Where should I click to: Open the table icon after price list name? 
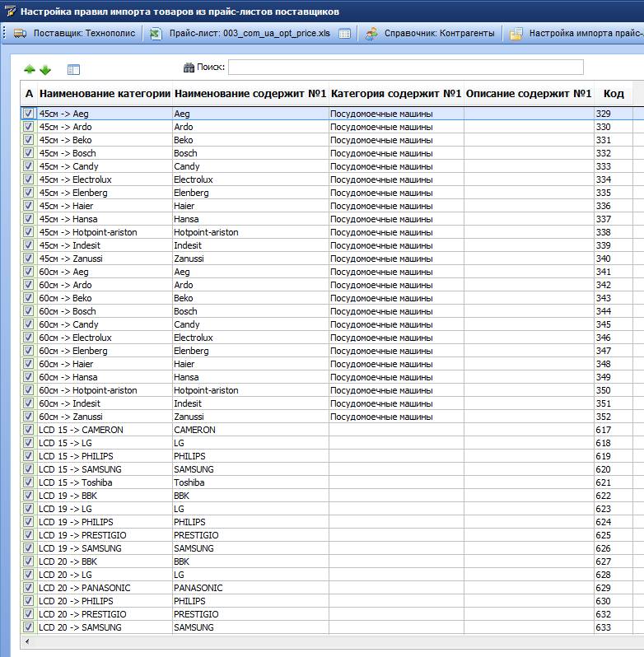click(x=344, y=34)
